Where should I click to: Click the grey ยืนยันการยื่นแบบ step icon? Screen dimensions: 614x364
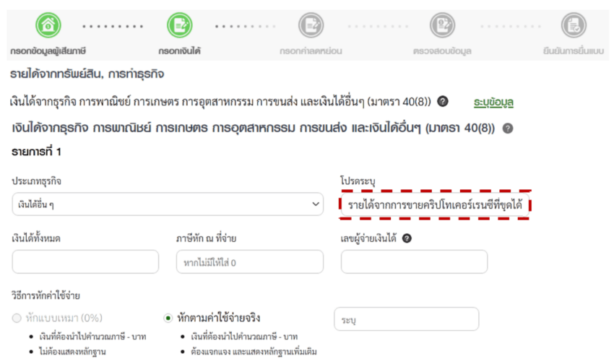tap(574, 25)
